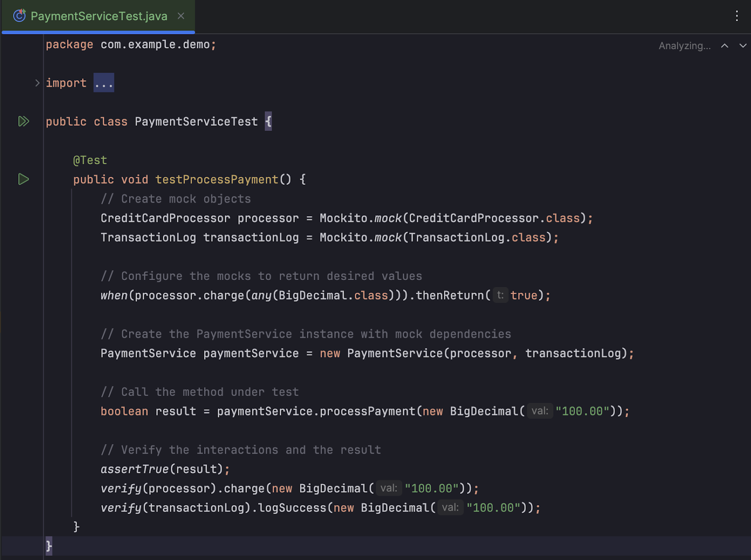This screenshot has width=751, height=560.
Task: Open the editor tab options kebab menu
Action: (x=736, y=16)
